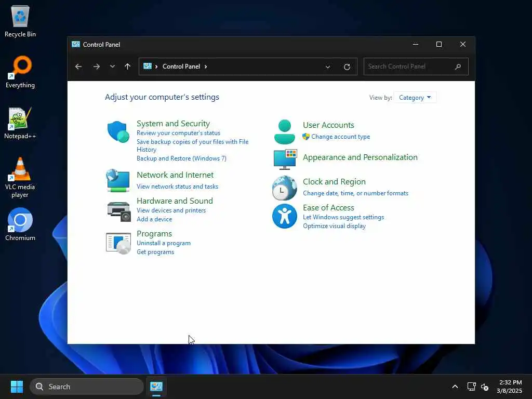Open the Ease of Access heading
532x399 pixels.
coord(328,208)
